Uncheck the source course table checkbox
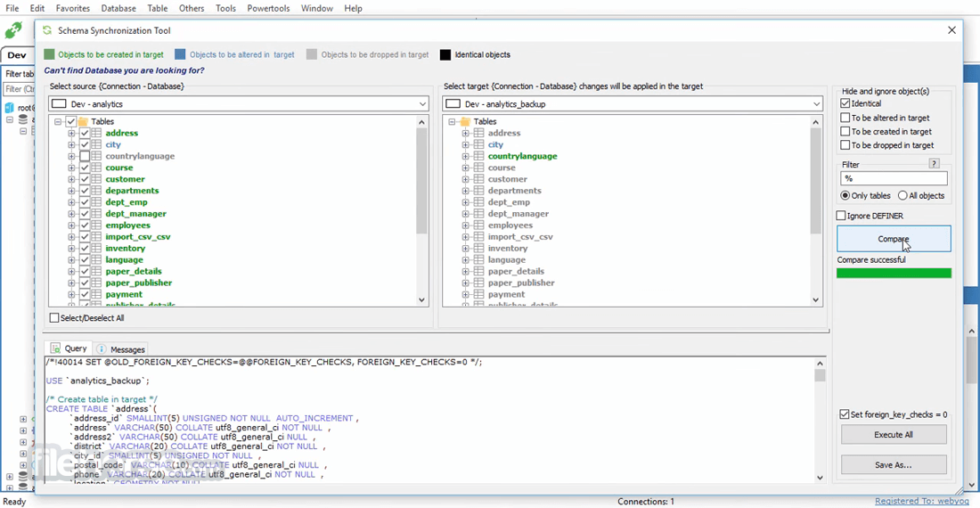Viewport: 980px width, 508px height. 85,168
